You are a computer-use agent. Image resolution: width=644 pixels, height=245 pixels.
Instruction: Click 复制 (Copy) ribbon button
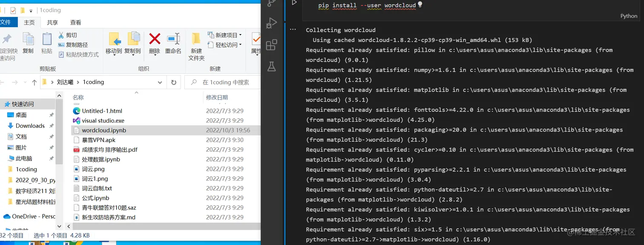click(28, 43)
